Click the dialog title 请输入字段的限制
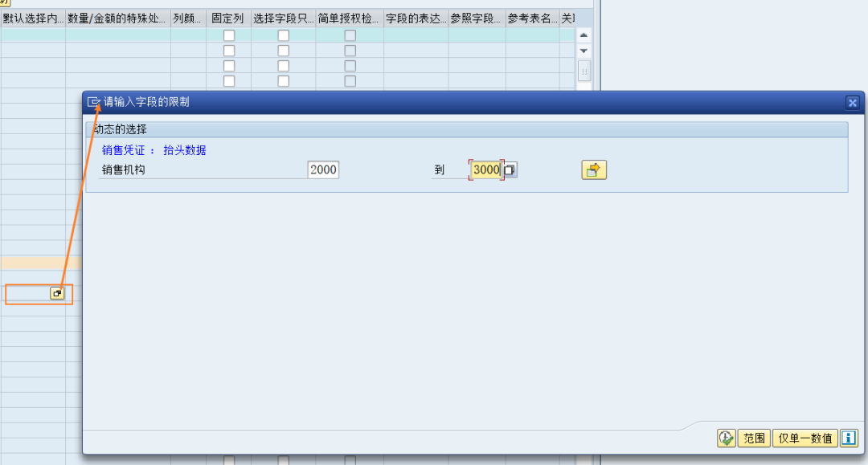The width and height of the screenshot is (868, 465). [146, 102]
